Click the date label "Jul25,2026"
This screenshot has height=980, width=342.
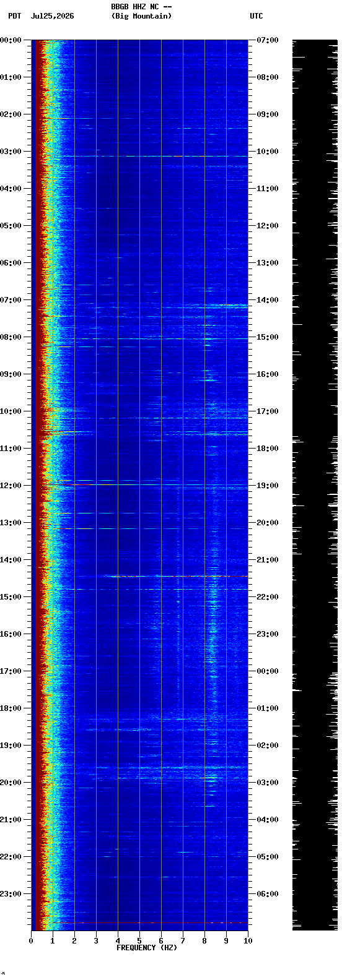tap(52, 16)
